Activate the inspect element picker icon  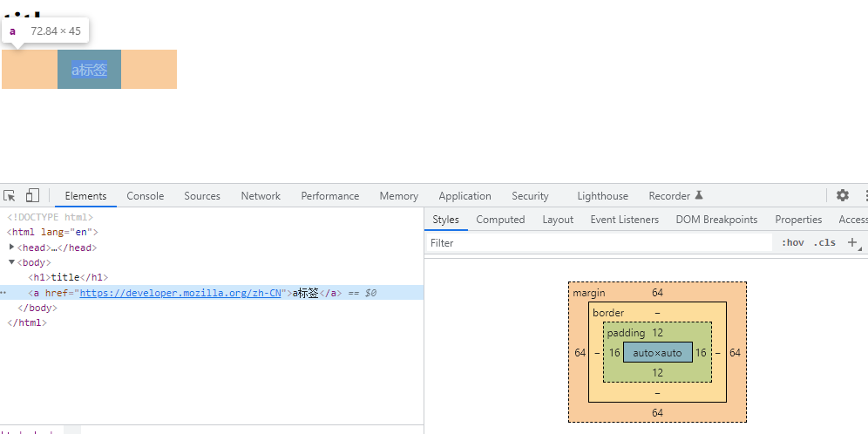click(9, 195)
